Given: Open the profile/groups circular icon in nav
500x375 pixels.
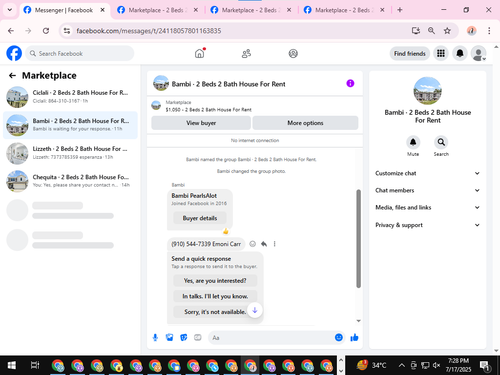Looking at the screenshot, I should 293,53.
